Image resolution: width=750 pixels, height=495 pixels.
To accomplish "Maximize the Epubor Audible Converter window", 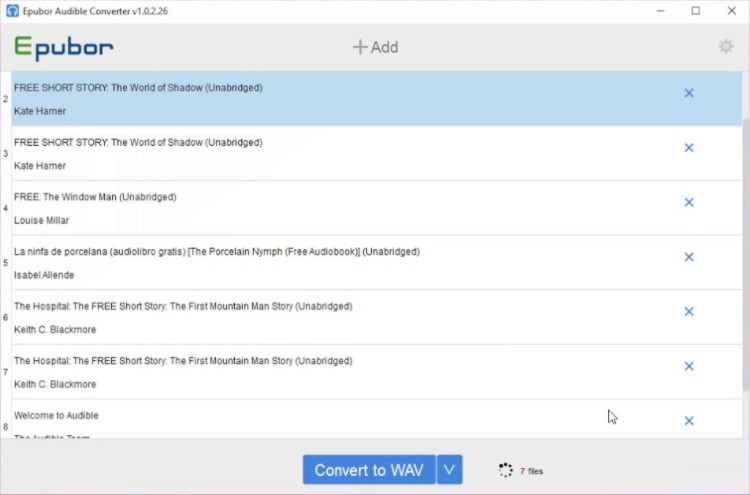I will point(696,11).
